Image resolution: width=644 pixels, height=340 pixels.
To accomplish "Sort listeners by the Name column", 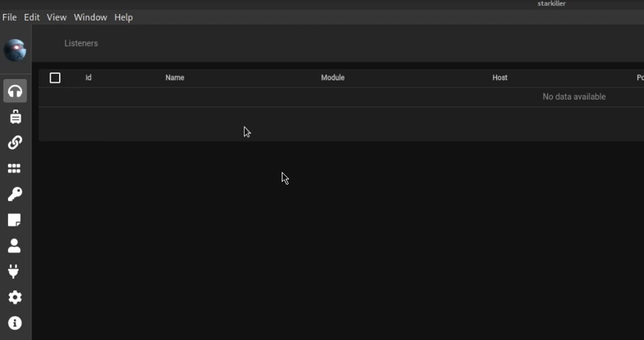I will click(175, 77).
